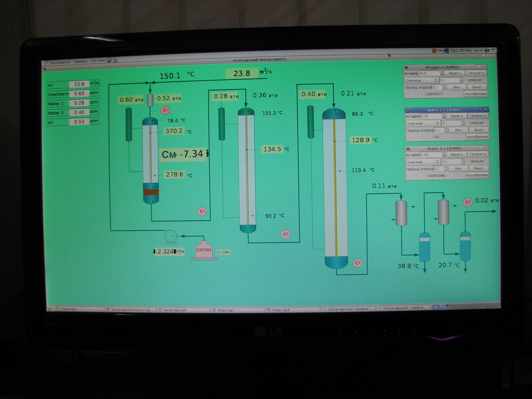
Task: Click Вкл in Water 1 window
Action: pyautogui.click(x=458, y=130)
